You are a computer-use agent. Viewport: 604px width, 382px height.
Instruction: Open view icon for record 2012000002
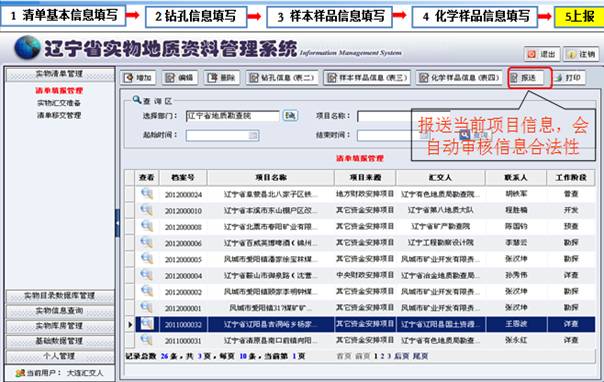[147, 291]
